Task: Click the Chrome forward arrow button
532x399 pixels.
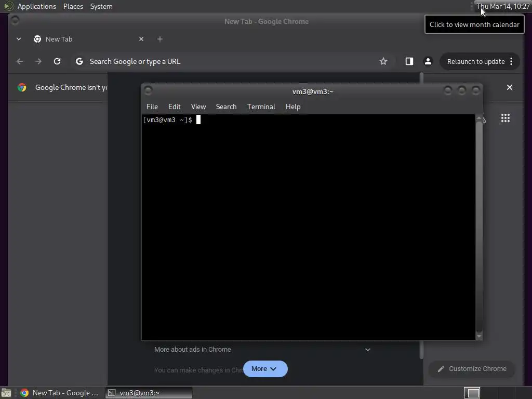Action: [x=38, y=61]
